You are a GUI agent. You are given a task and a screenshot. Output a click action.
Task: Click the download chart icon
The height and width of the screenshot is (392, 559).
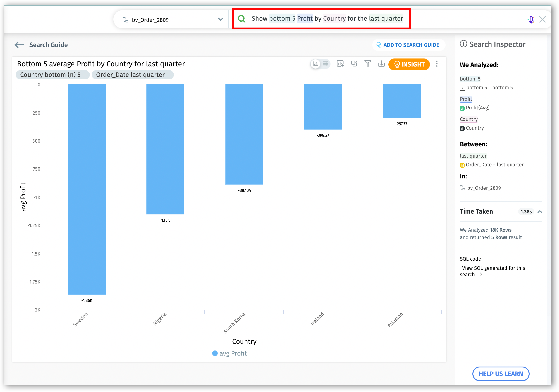[x=381, y=64]
